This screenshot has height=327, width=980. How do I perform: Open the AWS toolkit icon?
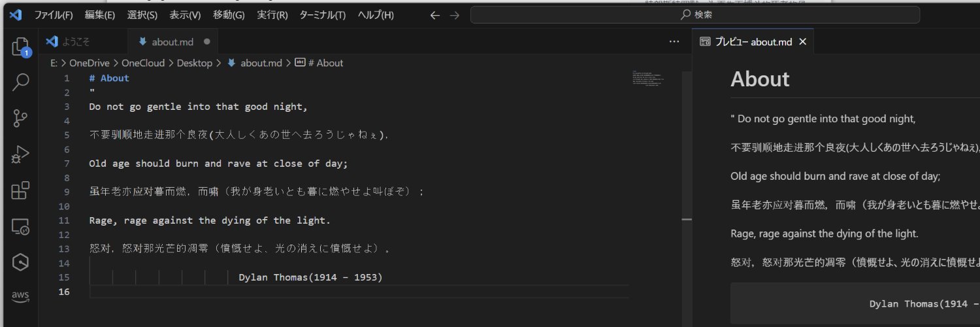pos(21,297)
